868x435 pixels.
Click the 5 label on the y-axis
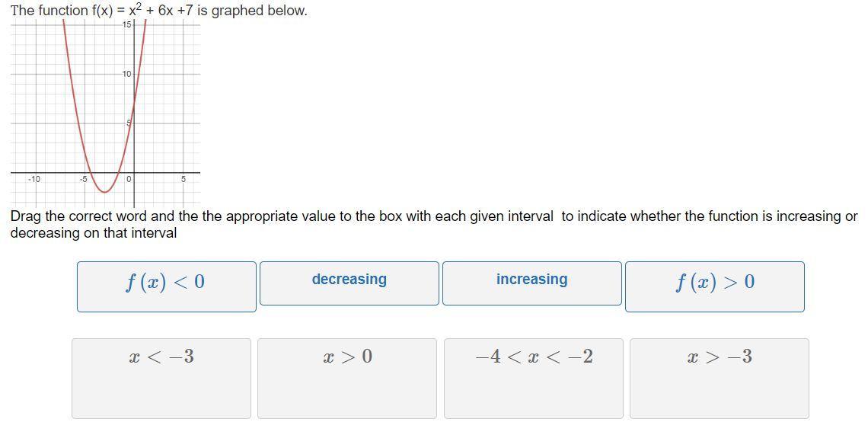(129, 123)
